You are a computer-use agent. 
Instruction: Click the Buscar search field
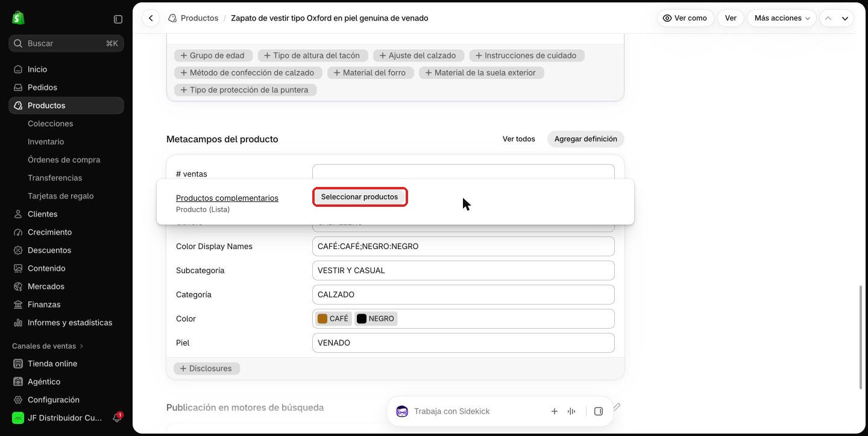pyautogui.click(x=66, y=43)
